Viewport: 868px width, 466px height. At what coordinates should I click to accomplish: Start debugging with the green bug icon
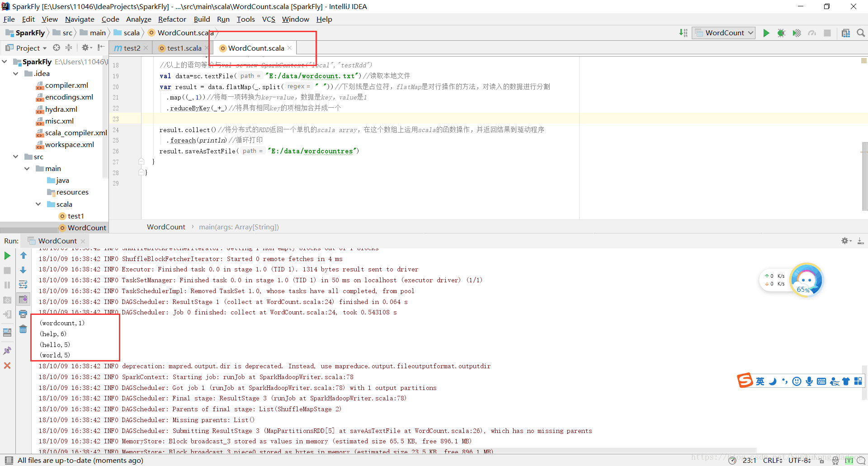tap(781, 33)
